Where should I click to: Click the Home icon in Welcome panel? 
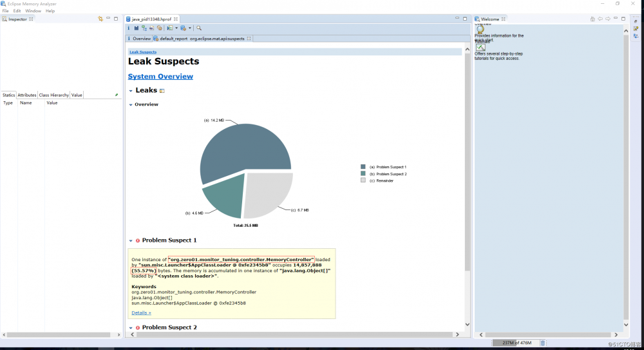tap(592, 19)
